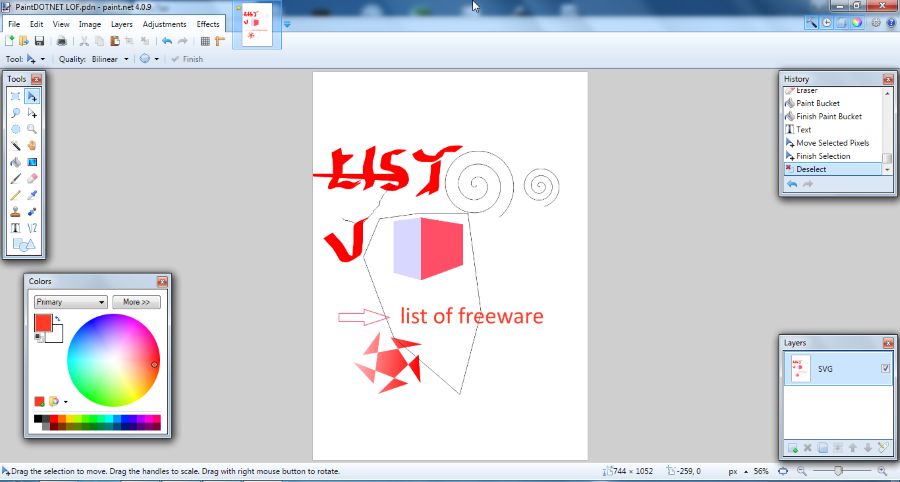Select the Shapes tool

(x=24, y=245)
